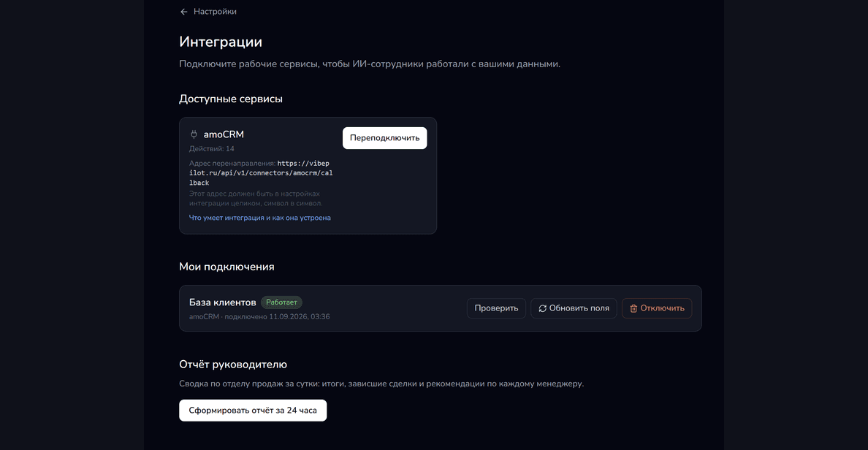Viewport: 868px width, 450px height.
Task: Click the 'Сводка по отделу продаж за сутки' description
Action: 381,384
